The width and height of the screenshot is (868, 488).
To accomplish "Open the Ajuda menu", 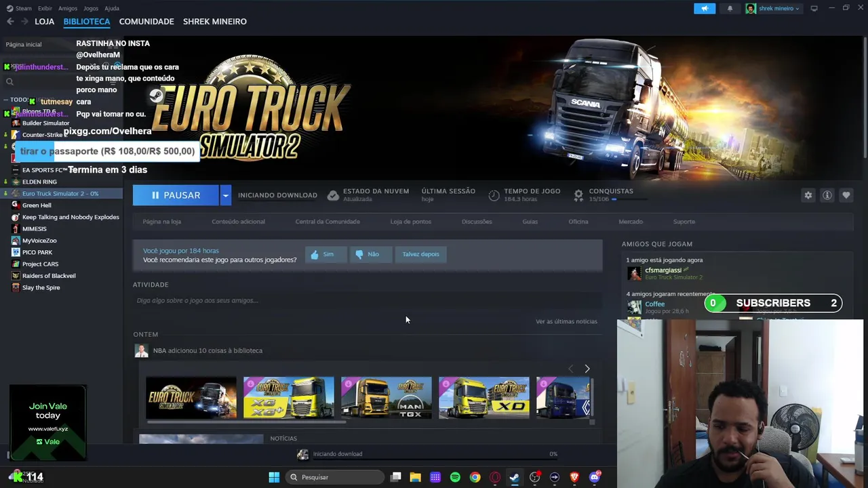I will [x=112, y=8].
